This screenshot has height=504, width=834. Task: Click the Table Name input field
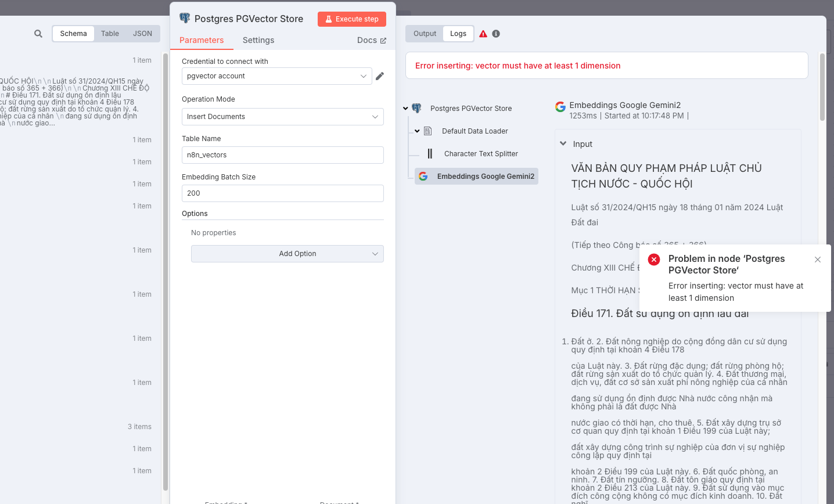coord(283,155)
